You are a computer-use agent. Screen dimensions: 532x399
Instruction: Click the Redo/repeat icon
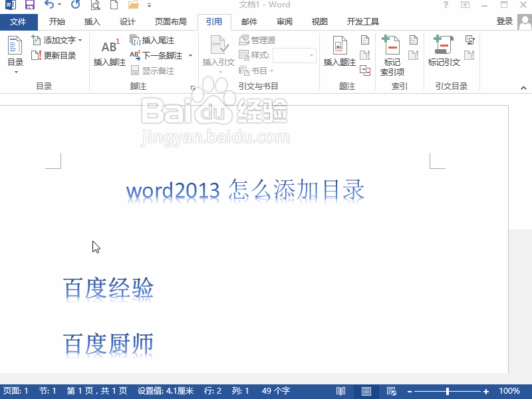(x=75, y=5)
